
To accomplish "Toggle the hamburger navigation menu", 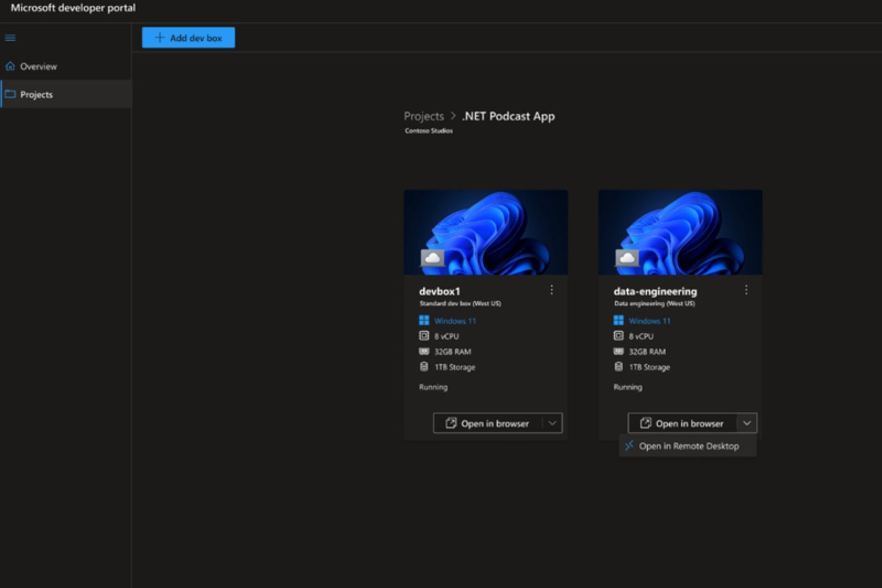I will [10, 38].
